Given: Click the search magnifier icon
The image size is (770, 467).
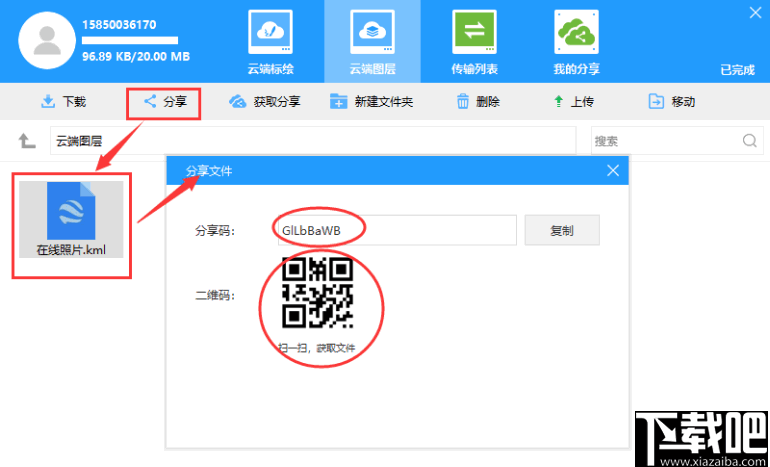Looking at the screenshot, I should (x=749, y=141).
